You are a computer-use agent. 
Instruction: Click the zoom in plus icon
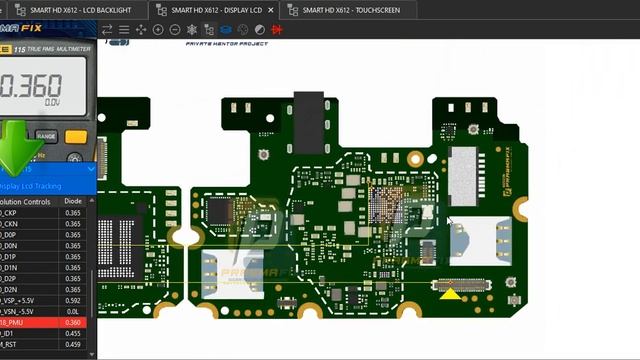click(158, 29)
